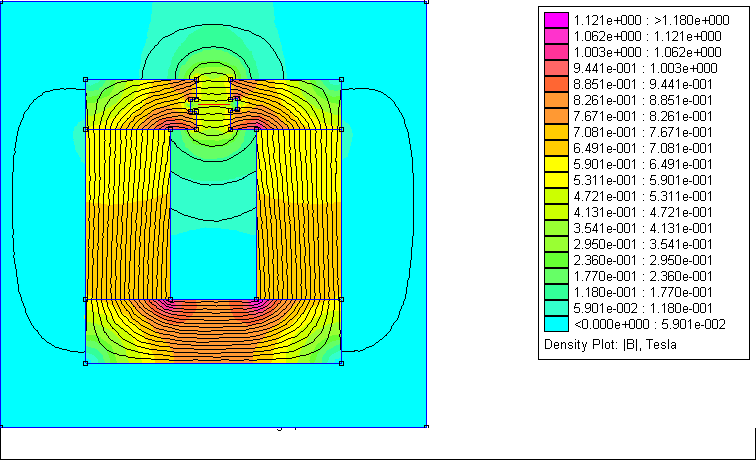This screenshot has width=756, height=460.
Task: Click the "Density Plot: |B|, Tesla" caption
Action: (x=610, y=345)
